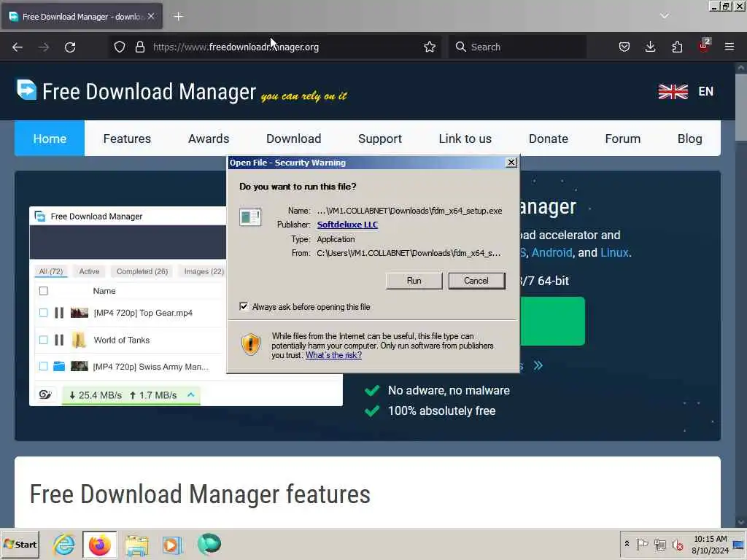Tick the World of Tanks row checkbox
The width and height of the screenshot is (747, 560).
[x=43, y=340]
